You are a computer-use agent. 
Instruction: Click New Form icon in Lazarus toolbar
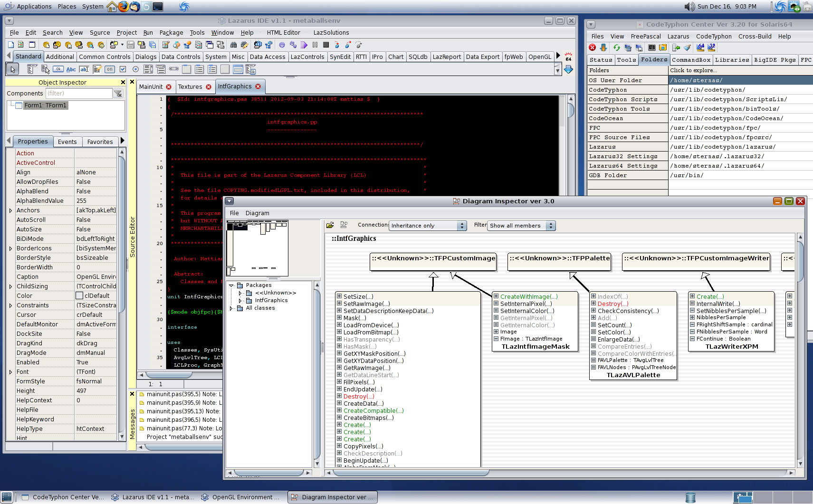click(x=32, y=45)
